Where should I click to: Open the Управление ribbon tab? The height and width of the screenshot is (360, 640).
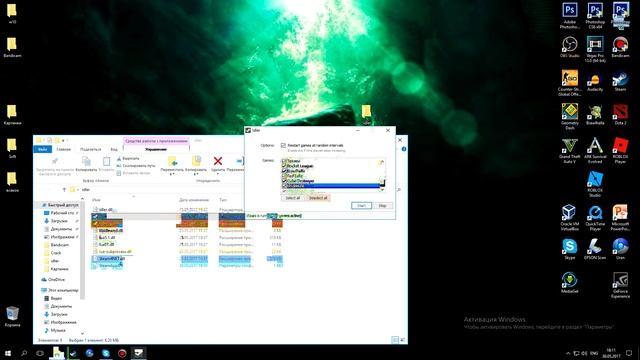(156, 149)
